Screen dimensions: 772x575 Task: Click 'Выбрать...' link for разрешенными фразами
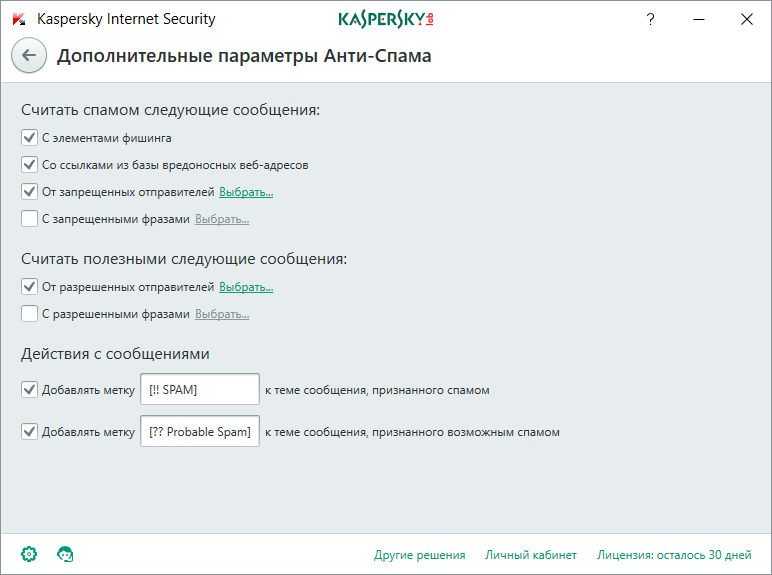(222, 314)
